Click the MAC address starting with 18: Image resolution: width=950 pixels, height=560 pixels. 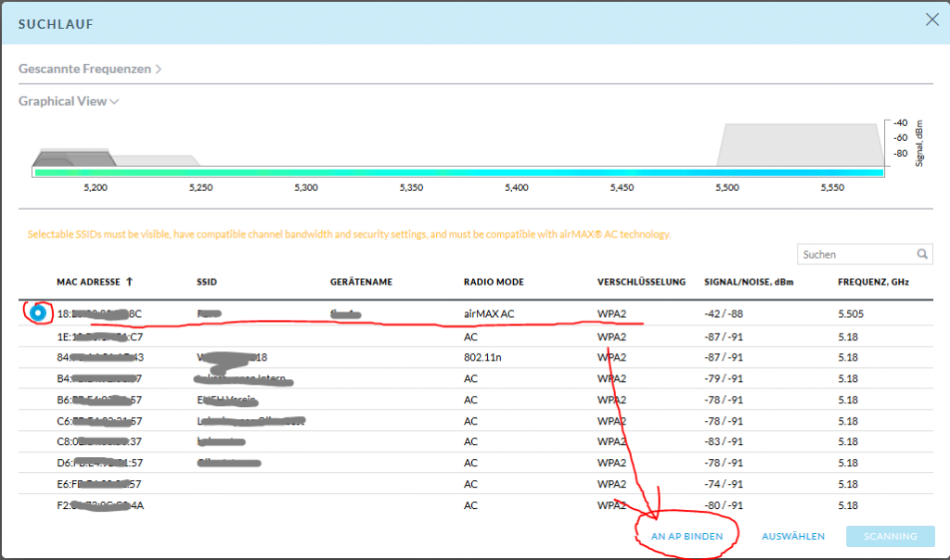click(x=99, y=313)
